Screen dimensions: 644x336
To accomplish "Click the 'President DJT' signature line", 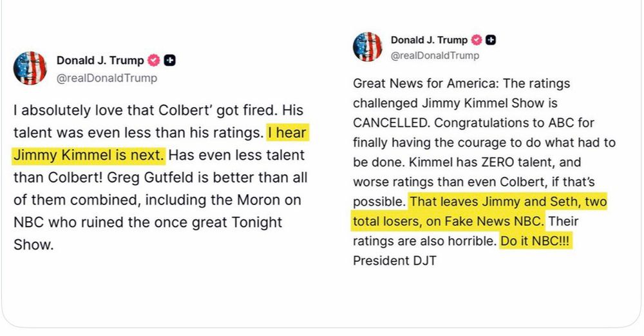I will 395,261.
